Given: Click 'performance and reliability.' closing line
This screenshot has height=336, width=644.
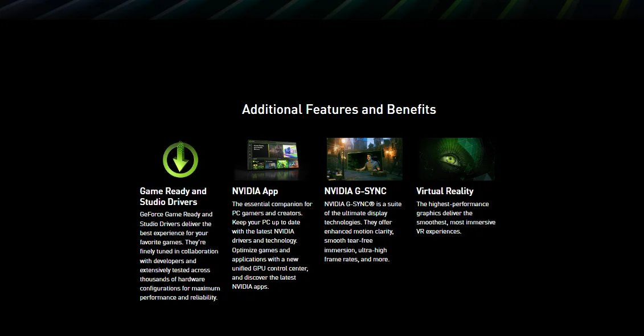Looking at the screenshot, I should [x=179, y=297].
